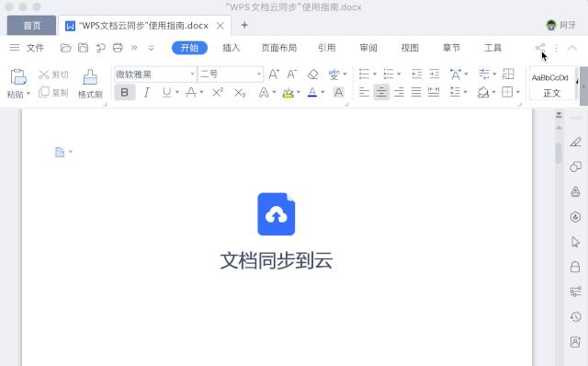This screenshot has width=588, height=366.
Task: Open the 审阅 ribbon tab
Action: 368,48
